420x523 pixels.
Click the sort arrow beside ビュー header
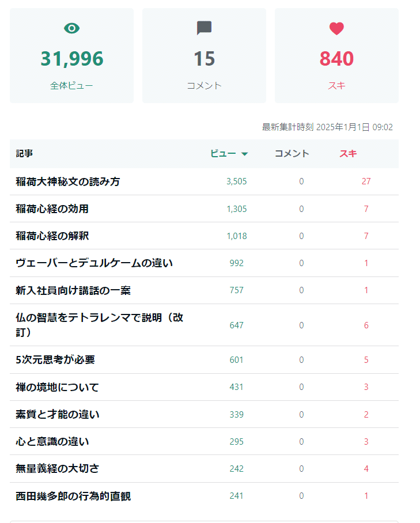(x=244, y=154)
